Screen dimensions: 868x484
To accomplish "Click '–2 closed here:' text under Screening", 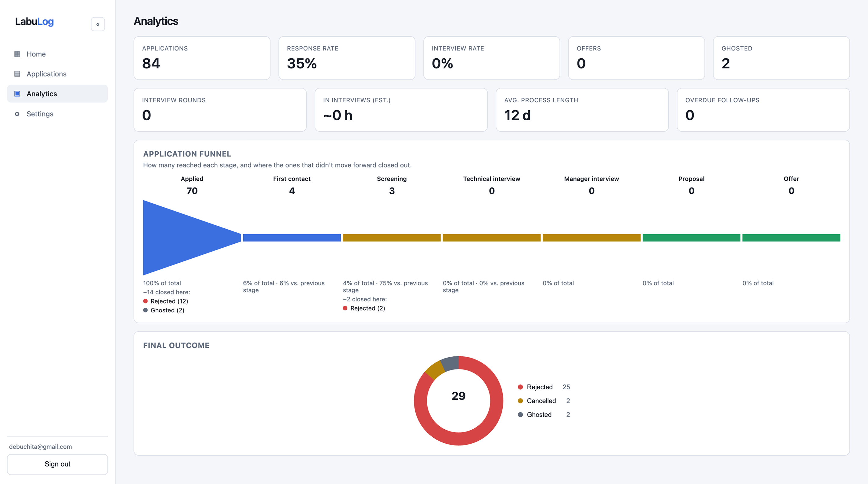I will click(x=365, y=299).
